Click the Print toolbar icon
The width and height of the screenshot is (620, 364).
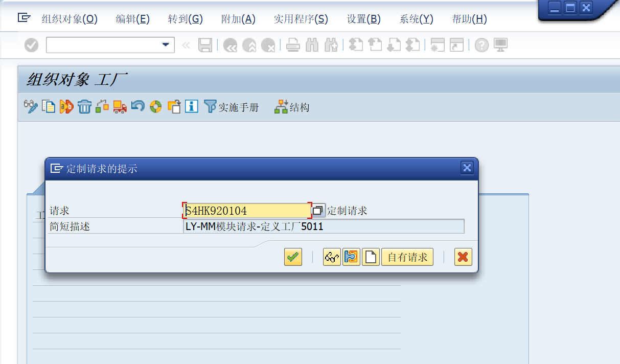coord(293,45)
